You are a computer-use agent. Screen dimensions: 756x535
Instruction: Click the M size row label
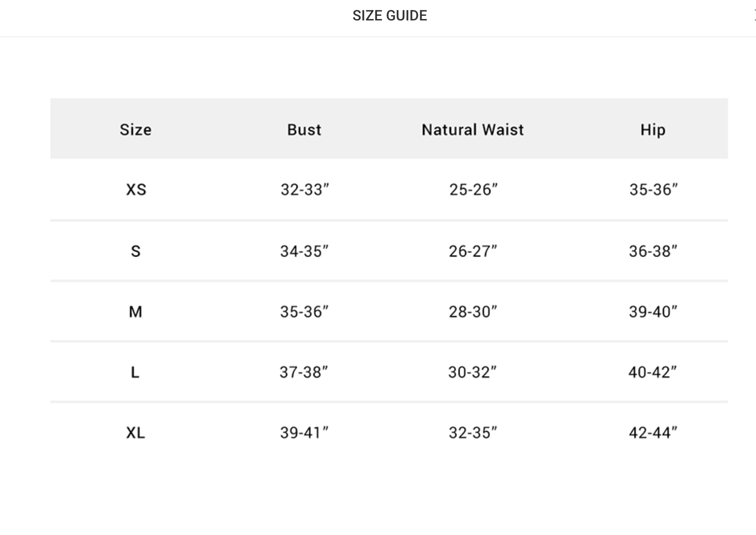(135, 312)
